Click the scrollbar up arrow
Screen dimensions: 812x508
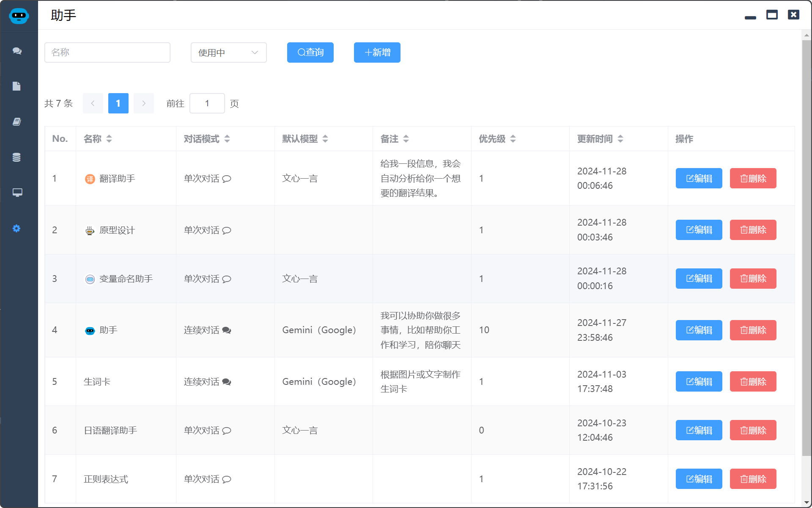tap(807, 35)
